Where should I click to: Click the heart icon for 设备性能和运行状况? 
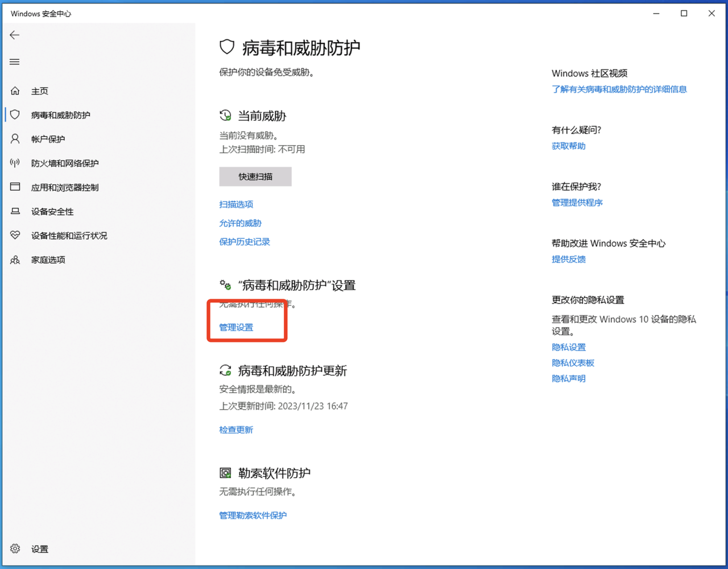15,235
